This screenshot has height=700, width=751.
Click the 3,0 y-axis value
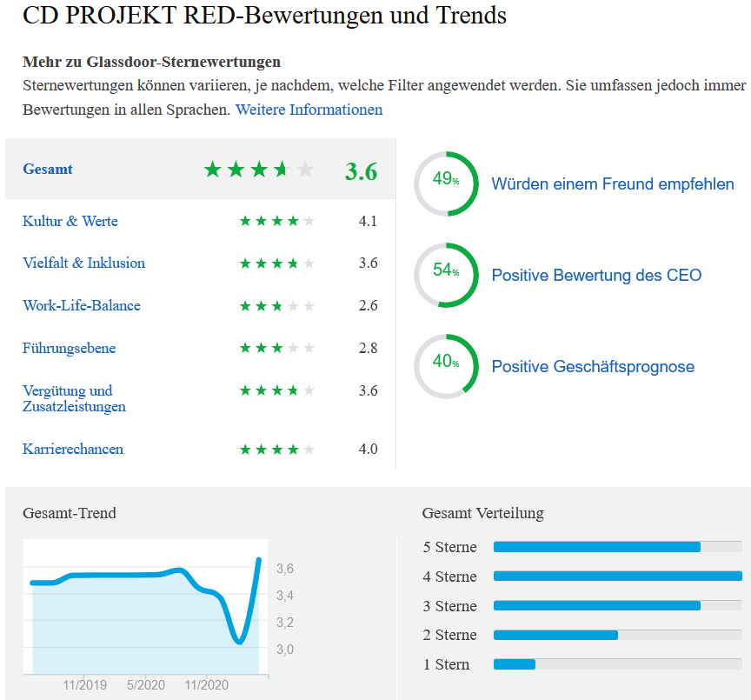click(285, 650)
